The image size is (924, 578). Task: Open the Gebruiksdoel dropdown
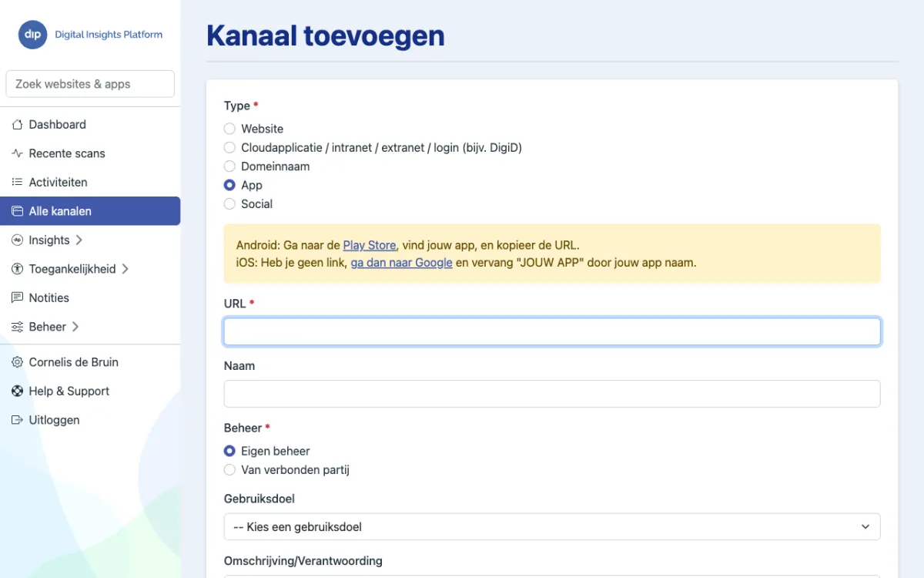pyautogui.click(x=552, y=527)
